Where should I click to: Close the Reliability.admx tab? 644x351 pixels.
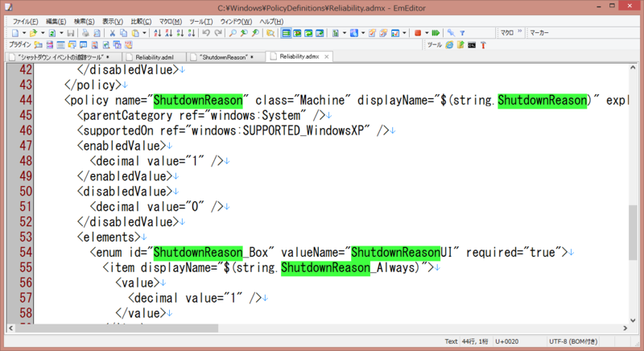[x=327, y=56]
